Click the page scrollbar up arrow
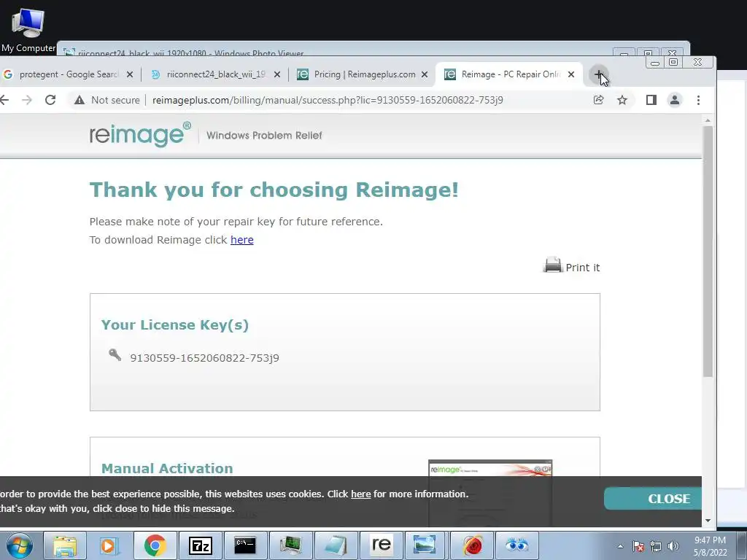This screenshot has width=747, height=560. click(x=708, y=120)
